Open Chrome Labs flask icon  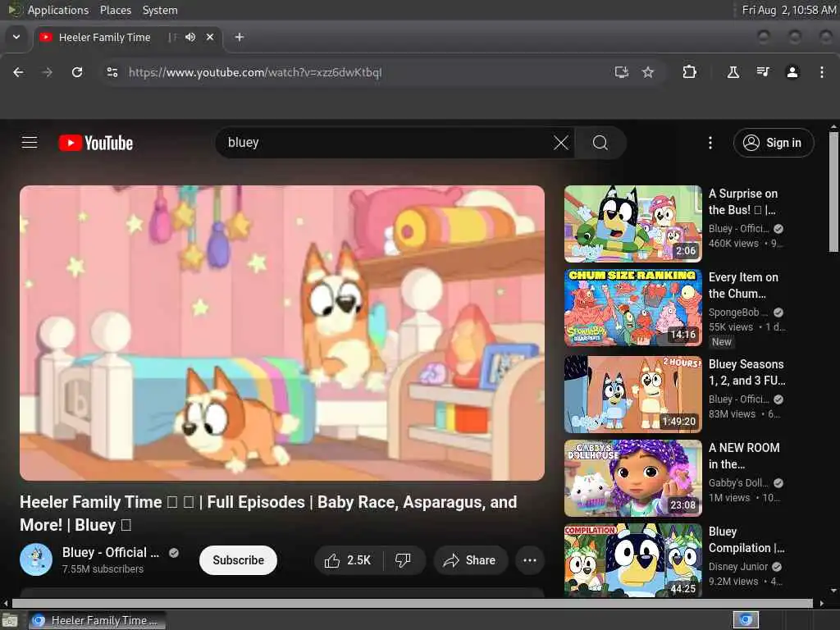tap(733, 72)
